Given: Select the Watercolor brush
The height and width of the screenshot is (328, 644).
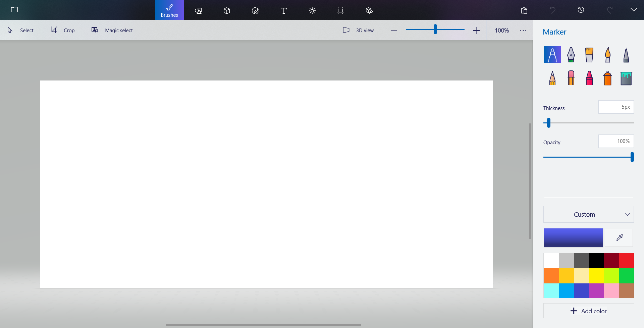Looking at the screenshot, I should (x=608, y=55).
